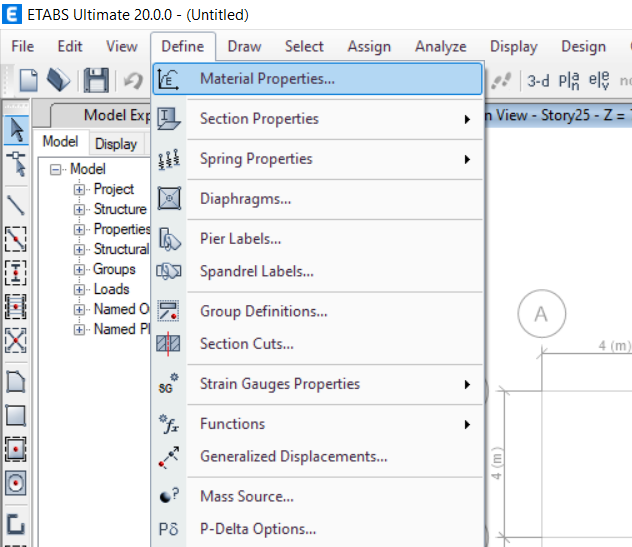Open the Spring Properties submenu
Image resolution: width=632 pixels, height=547 pixels.
(317, 159)
